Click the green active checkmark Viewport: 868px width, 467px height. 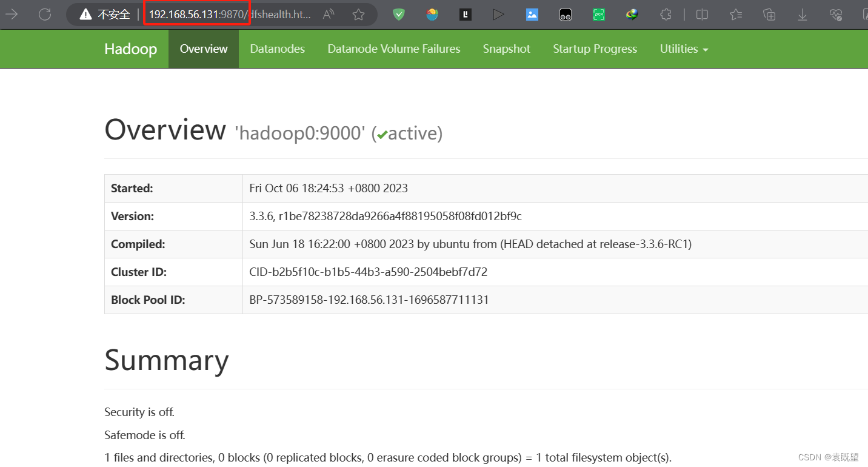[382, 135]
